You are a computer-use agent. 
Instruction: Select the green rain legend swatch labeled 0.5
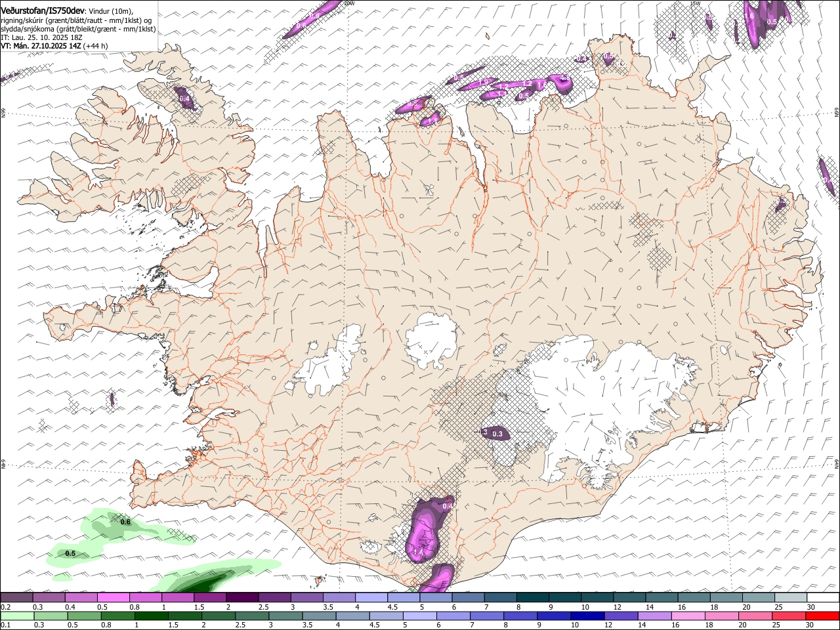[84, 616]
